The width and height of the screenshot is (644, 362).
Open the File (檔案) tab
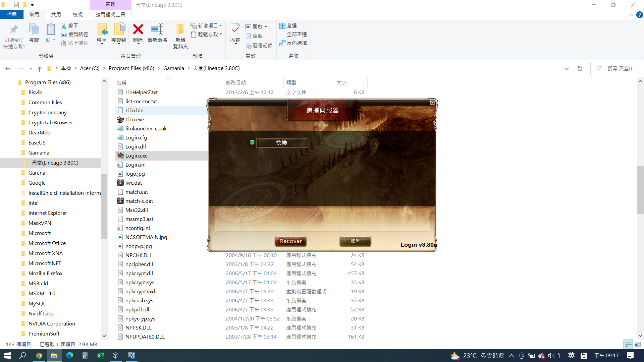pyautogui.click(x=12, y=15)
